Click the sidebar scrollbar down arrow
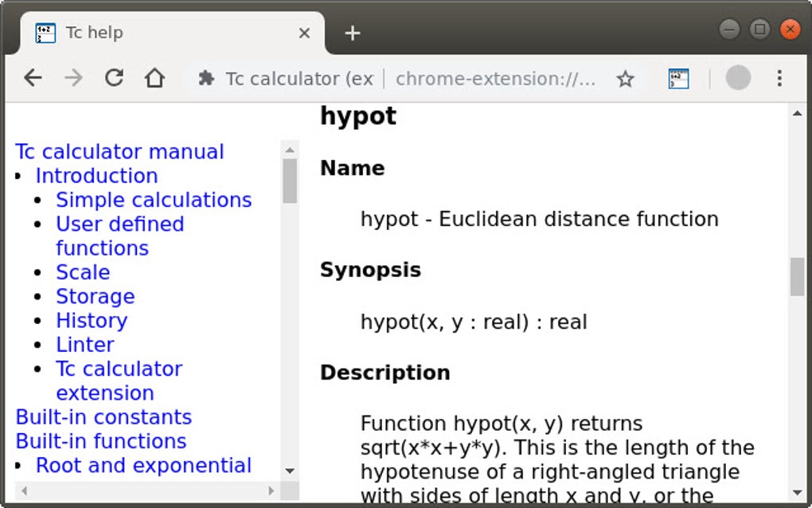The height and width of the screenshot is (508, 812). coord(289,471)
